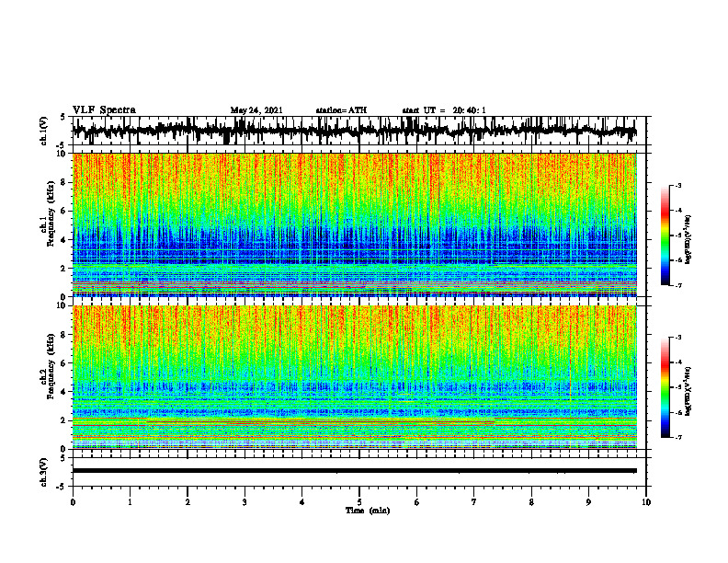The image size is (728, 563).
Task: Click the ch.2 spectrogram colorbar
Action: click(x=665, y=387)
